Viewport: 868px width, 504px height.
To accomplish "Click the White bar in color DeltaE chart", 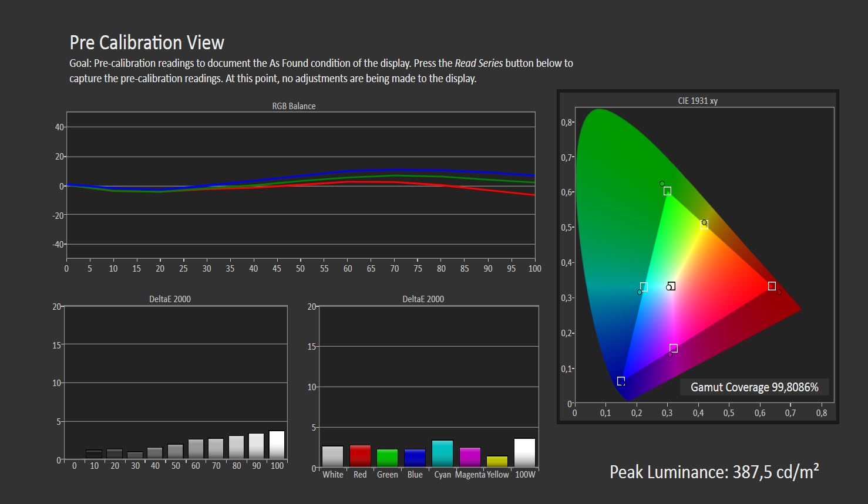I will click(332, 456).
